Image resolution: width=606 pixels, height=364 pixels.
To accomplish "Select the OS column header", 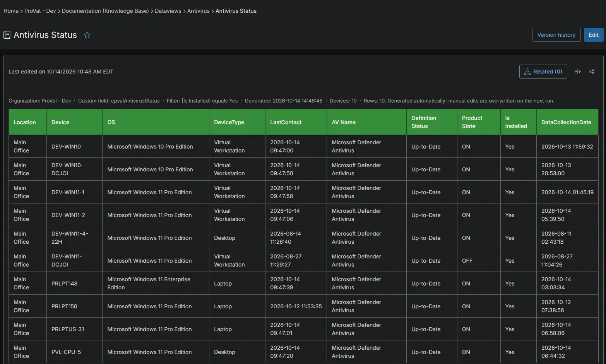I will tap(156, 122).
